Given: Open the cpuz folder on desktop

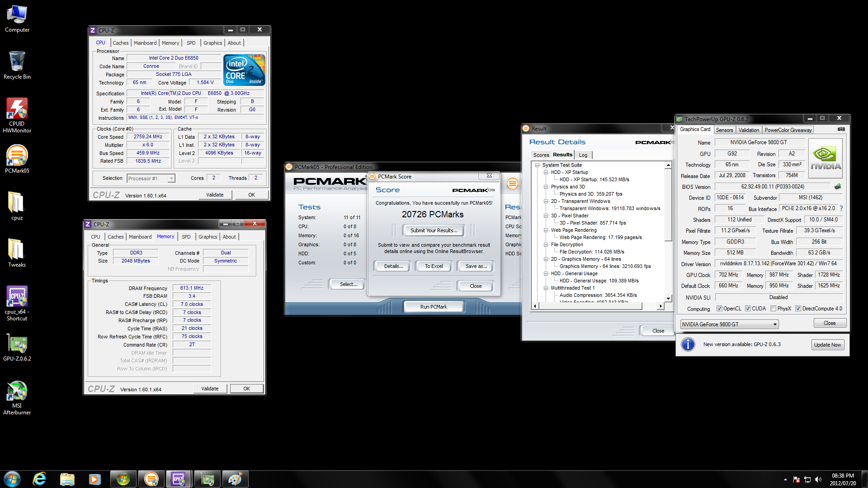Looking at the screenshot, I should click(17, 206).
